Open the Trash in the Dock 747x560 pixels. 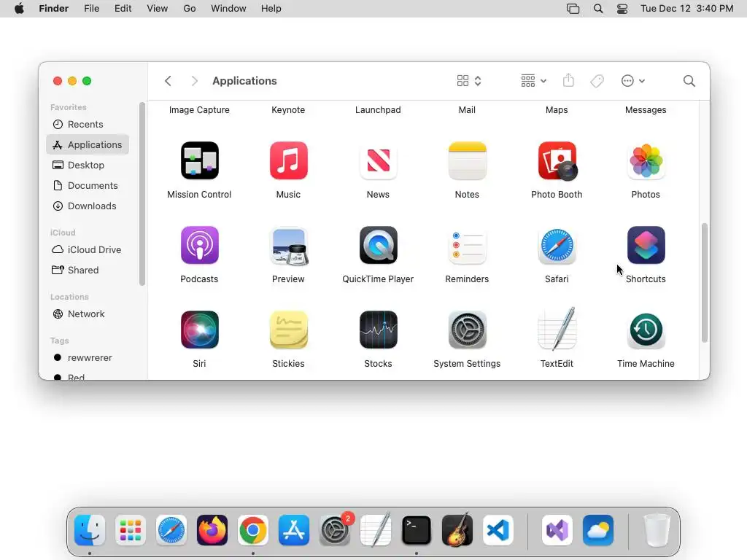point(657,530)
